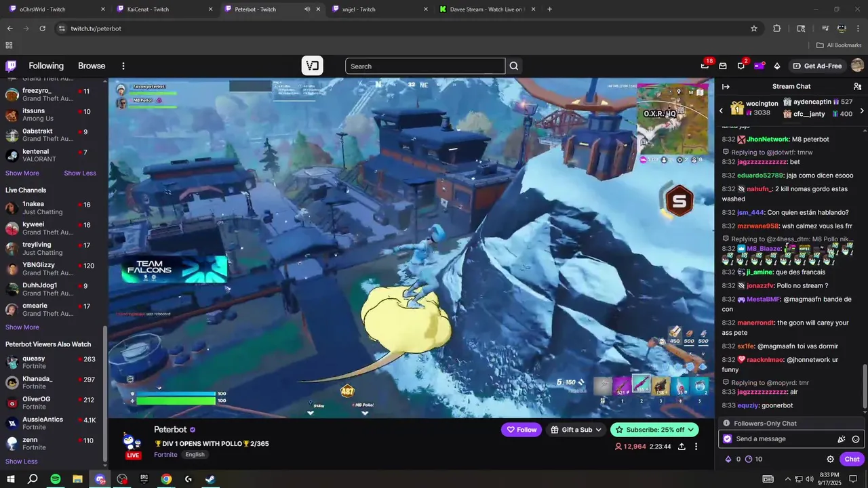The image size is (868, 488).
Task: Open the purple drops card icon
Action: point(759,66)
